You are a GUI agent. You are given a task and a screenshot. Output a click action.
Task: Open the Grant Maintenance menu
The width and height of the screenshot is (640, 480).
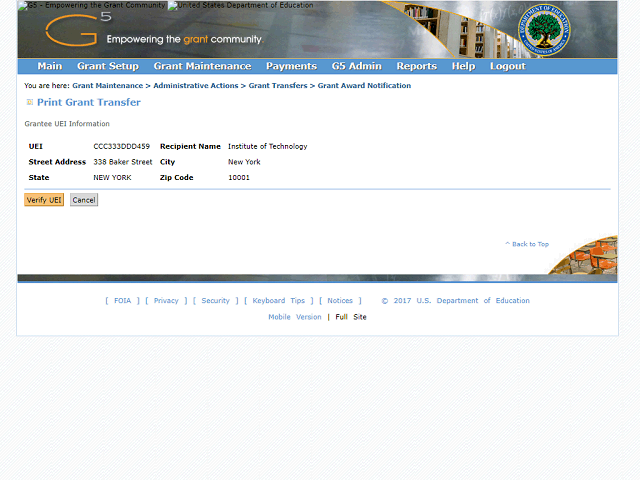pos(202,66)
